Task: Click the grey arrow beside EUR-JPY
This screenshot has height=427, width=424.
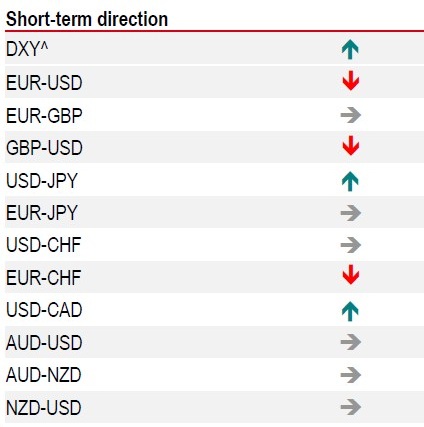Action: 351,213
